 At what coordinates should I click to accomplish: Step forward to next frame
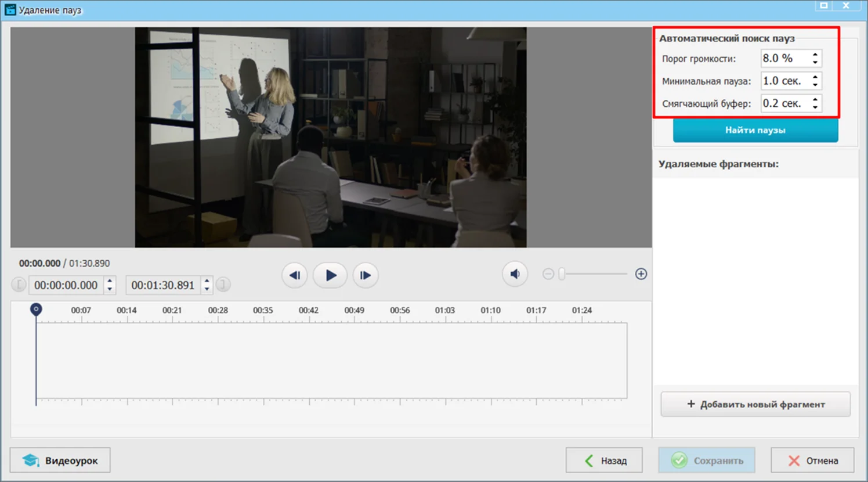(x=366, y=275)
